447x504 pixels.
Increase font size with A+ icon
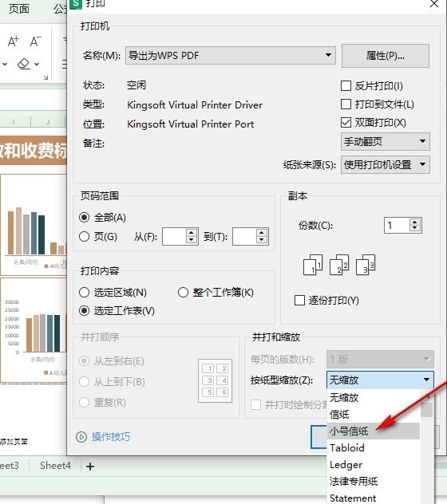coord(14,41)
